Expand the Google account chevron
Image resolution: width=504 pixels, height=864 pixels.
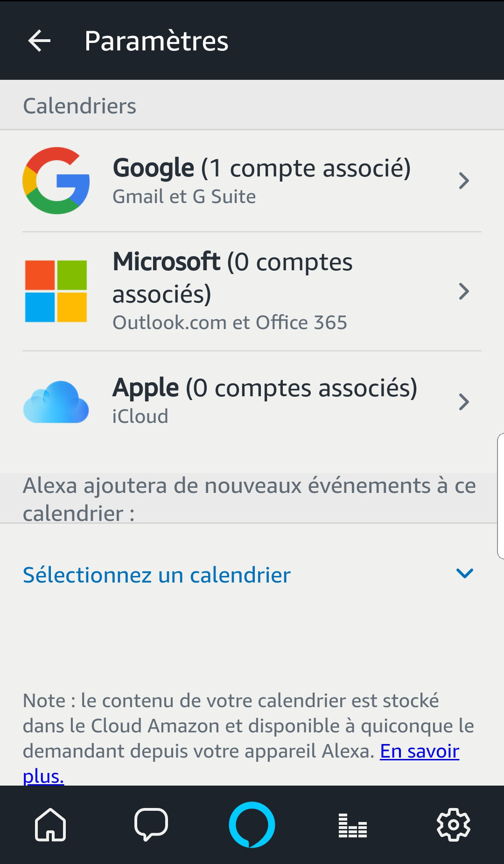coord(463,181)
